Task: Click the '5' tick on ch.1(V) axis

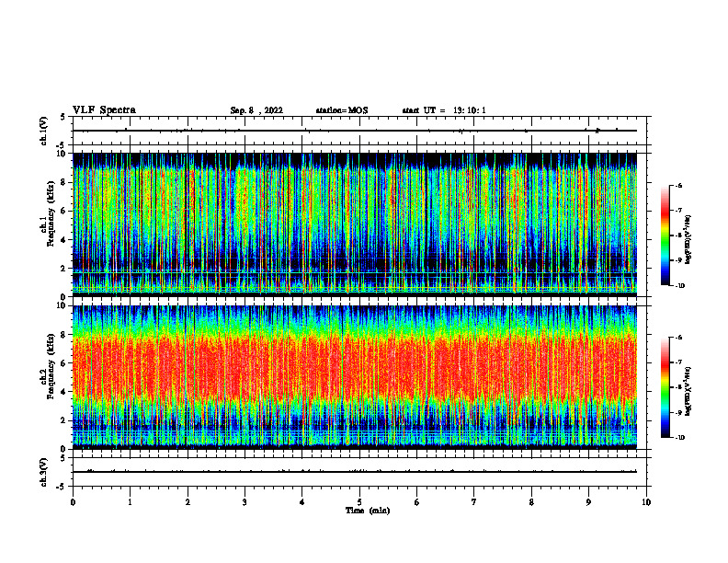Action: 63,118
